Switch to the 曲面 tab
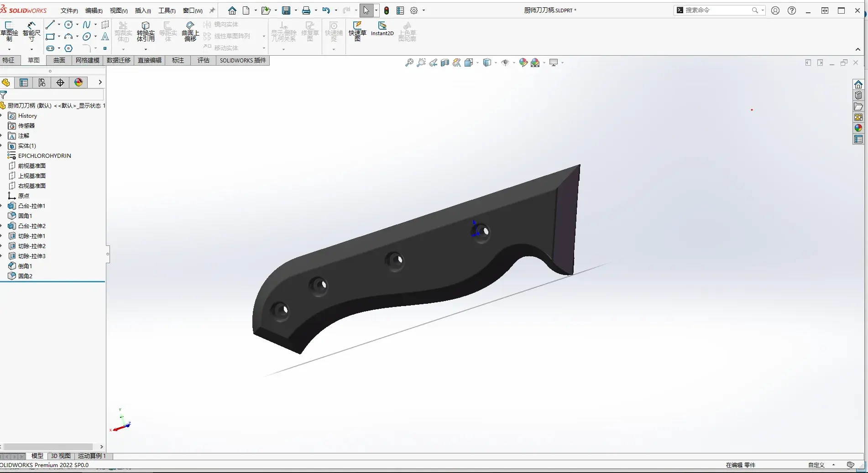The height and width of the screenshot is (473, 868). coord(59,60)
